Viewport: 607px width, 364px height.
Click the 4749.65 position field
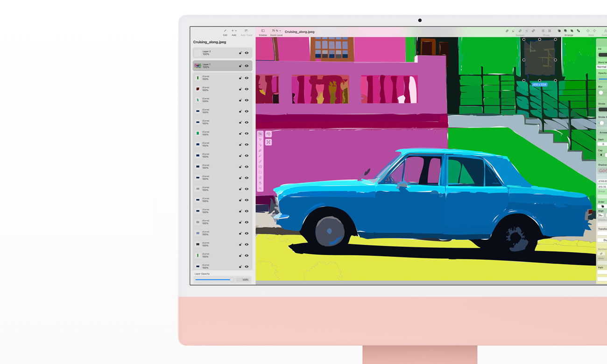pyautogui.click(x=602, y=181)
